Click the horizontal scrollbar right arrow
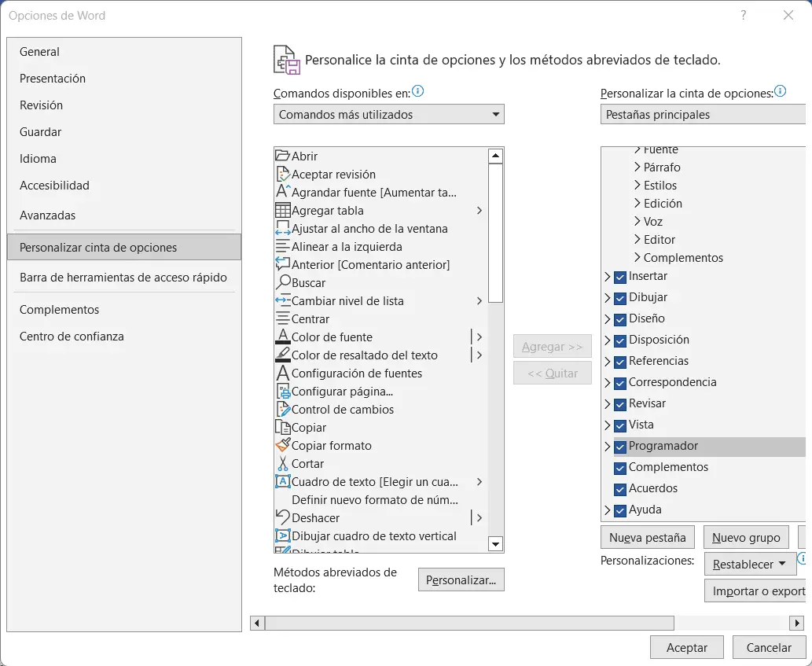This screenshot has width=812, height=666. click(796, 623)
